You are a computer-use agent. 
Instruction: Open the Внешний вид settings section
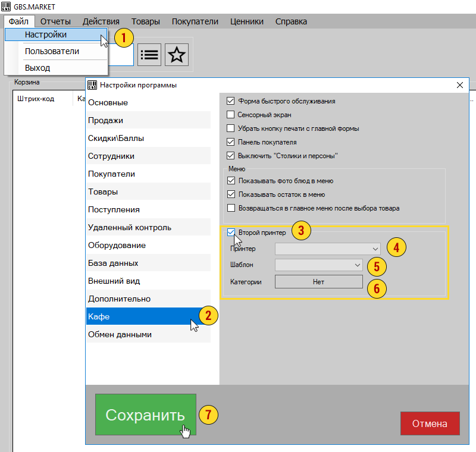pos(148,281)
